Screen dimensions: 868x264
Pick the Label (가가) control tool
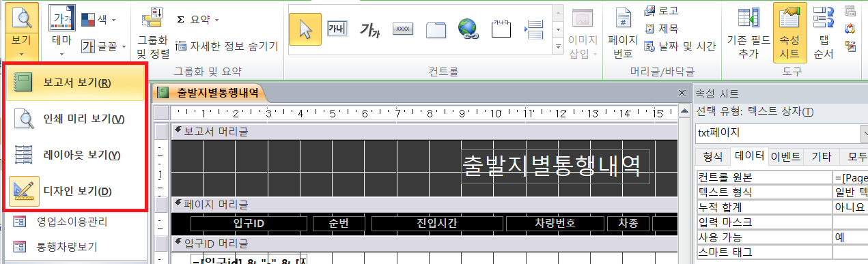click(370, 29)
